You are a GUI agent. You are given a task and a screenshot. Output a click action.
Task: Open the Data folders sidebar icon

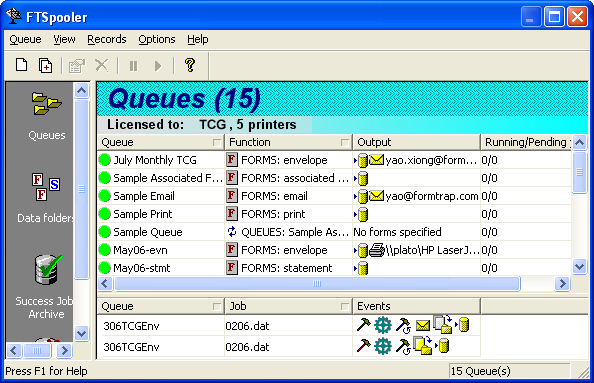46,187
